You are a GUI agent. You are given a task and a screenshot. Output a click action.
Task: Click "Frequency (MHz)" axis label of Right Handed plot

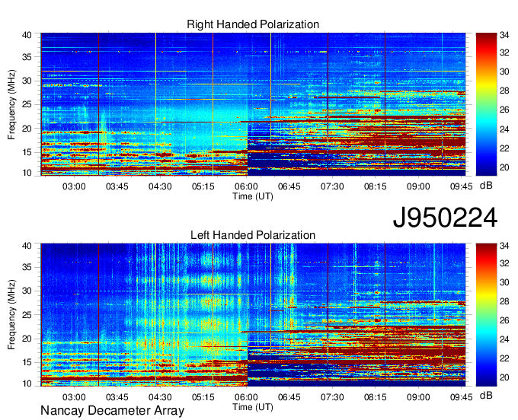click(x=11, y=104)
